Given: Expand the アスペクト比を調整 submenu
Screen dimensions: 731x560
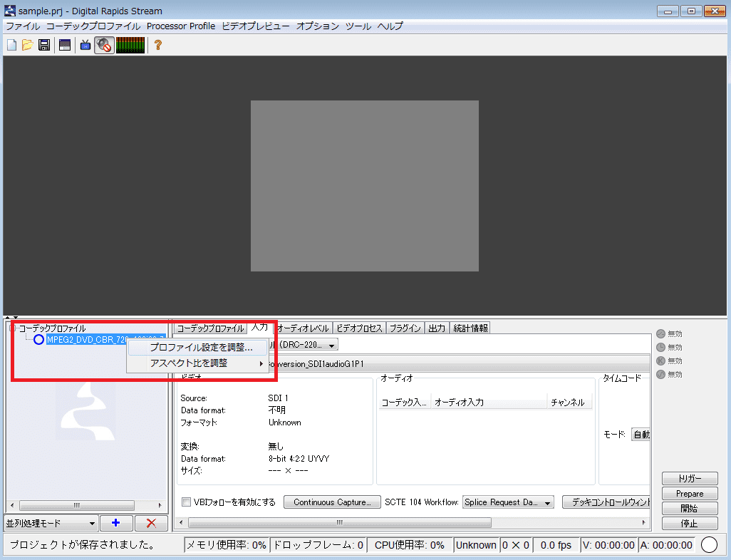Looking at the screenshot, I should pos(199,363).
